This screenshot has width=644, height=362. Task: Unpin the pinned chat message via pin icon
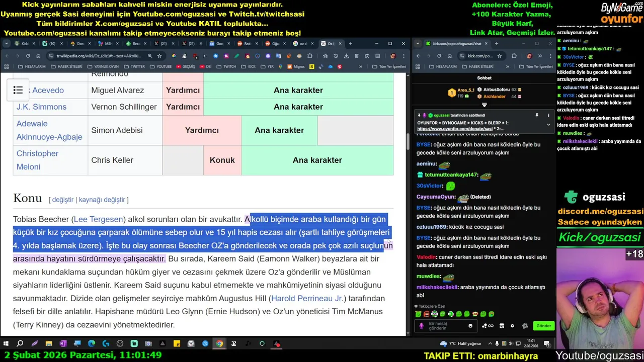[537, 115]
